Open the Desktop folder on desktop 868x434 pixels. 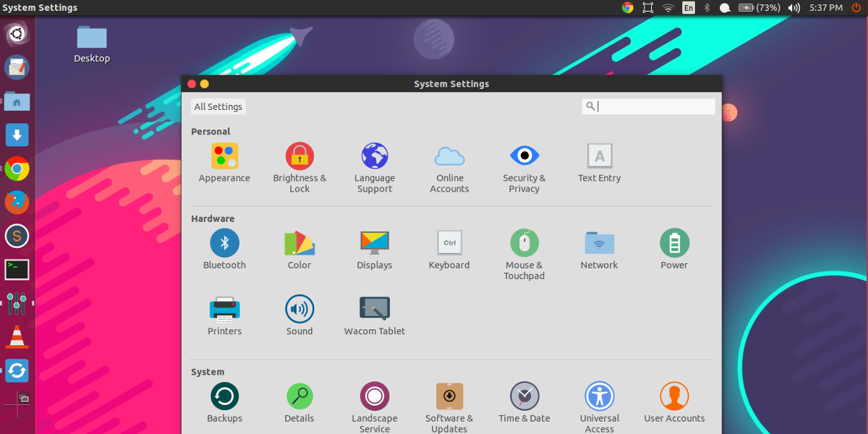click(92, 44)
